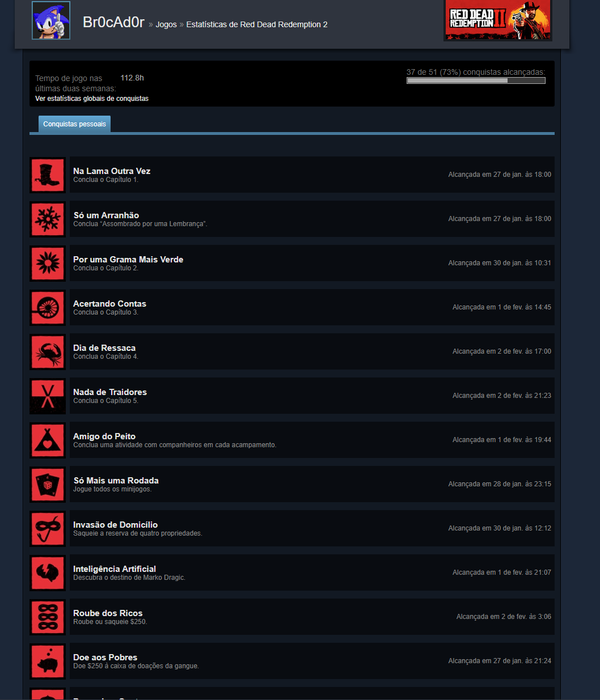The width and height of the screenshot is (600, 700).
Task: Open Ver estatísticas globais de conquistas
Action: click(x=91, y=98)
